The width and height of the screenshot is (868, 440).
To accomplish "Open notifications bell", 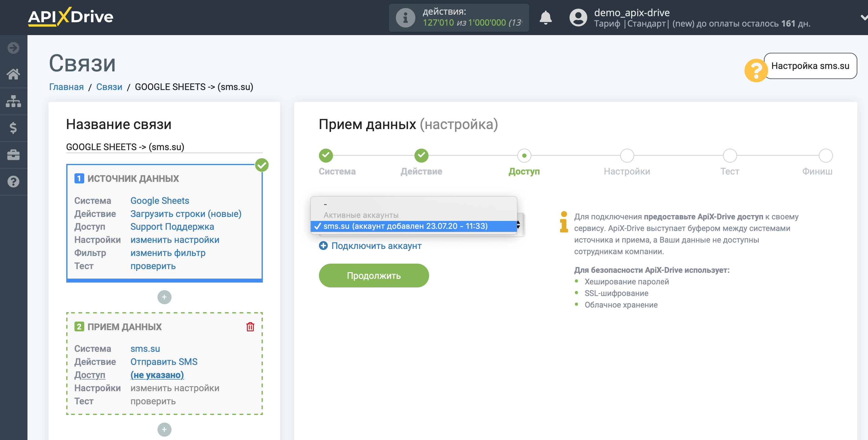I will tap(545, 17).
